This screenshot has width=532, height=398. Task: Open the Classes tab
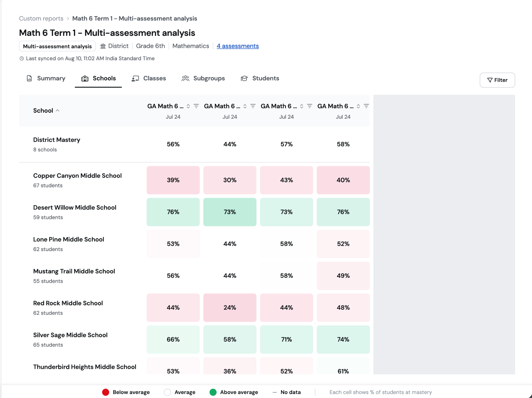(149, 78)
